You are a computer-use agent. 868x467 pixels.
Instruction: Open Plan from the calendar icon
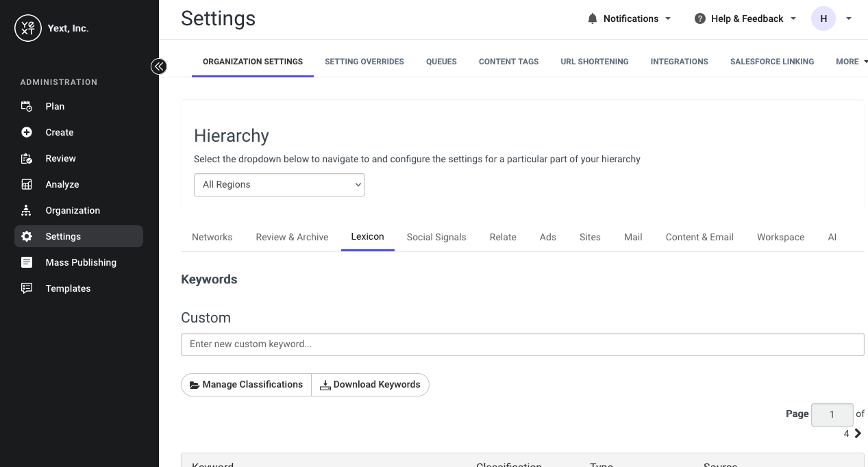pos(27,106)
